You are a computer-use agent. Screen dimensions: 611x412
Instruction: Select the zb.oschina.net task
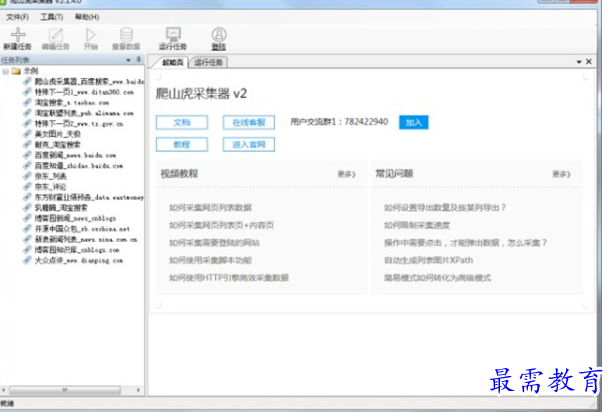point(82,229)
